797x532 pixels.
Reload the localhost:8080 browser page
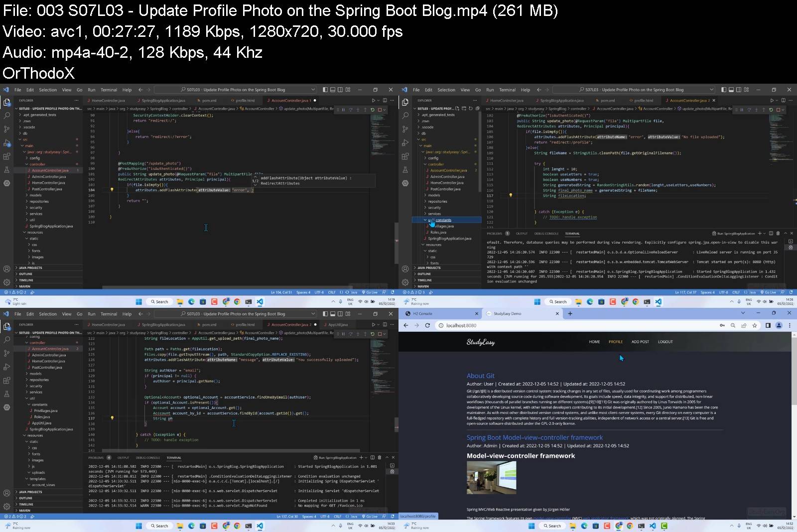[x=427, y=325]
